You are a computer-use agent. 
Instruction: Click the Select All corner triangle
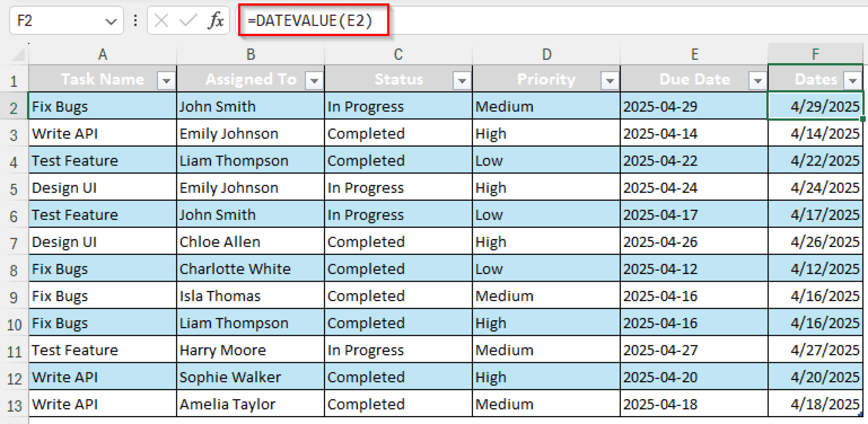(x=18, y=55)
